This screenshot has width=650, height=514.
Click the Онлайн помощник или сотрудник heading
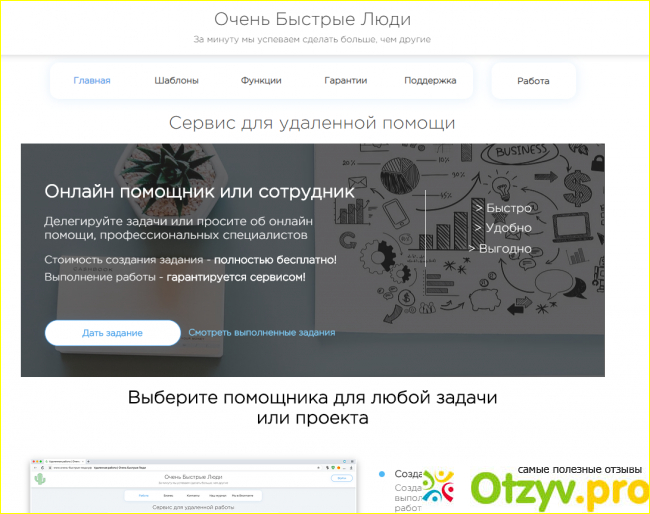[x=200, y=190]
